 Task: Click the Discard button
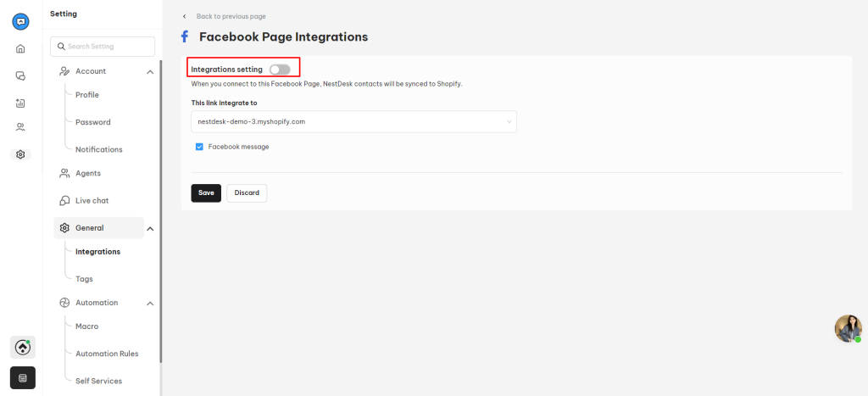tap(247, 192)
